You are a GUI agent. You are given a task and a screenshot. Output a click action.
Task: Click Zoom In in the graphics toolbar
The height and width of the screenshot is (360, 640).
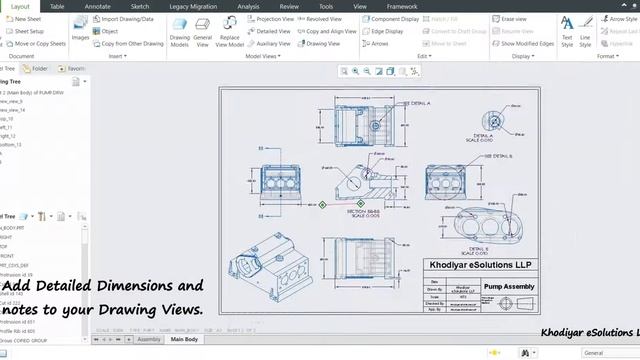(356, 71)
